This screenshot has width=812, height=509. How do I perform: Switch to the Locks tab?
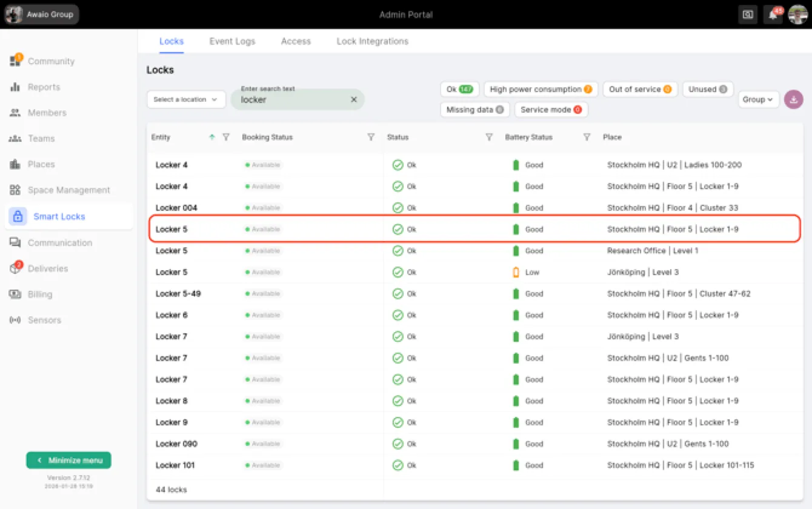(x=171, y=41)
